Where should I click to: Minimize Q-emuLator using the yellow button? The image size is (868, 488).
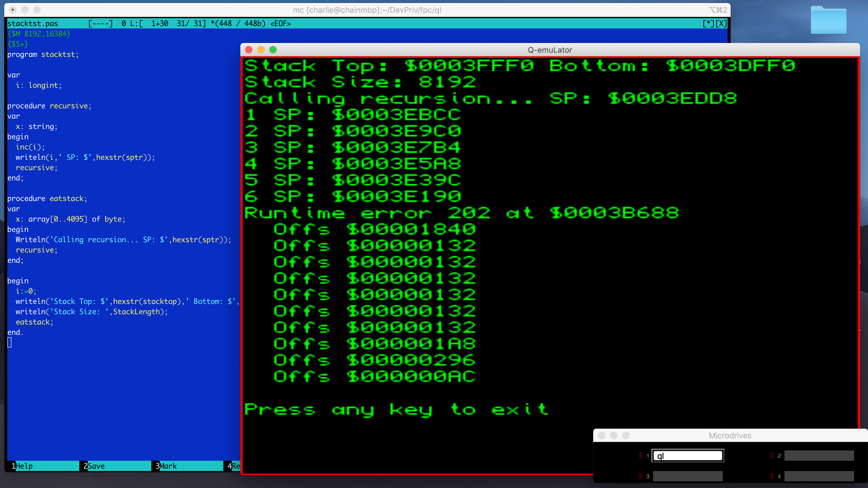(261, 50)
